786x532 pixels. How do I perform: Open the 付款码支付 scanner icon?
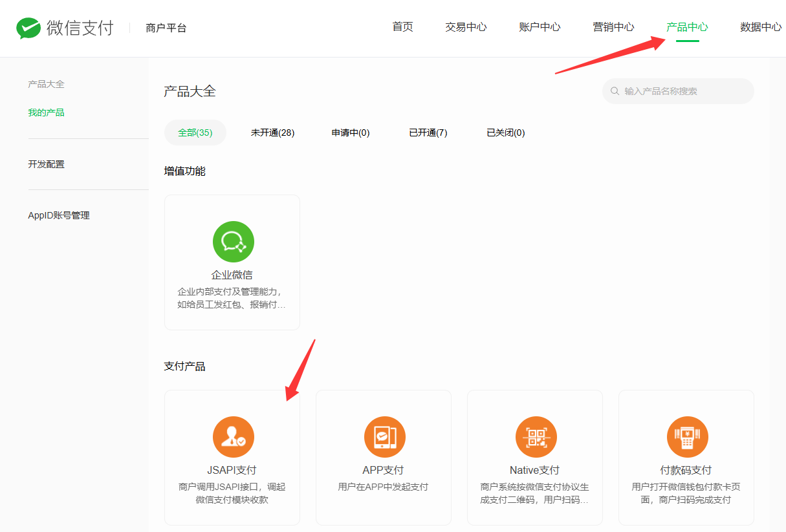click(x=687, y=437)
